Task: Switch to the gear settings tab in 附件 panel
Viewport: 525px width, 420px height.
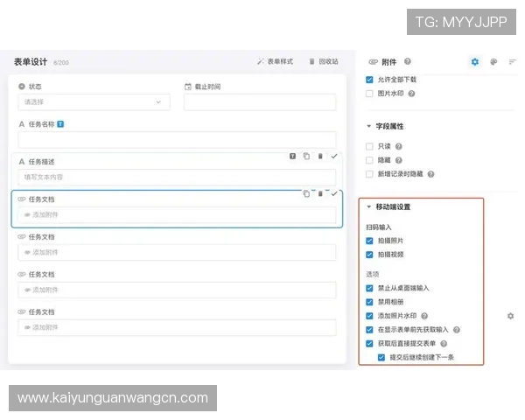Action: tap(475, 61)
